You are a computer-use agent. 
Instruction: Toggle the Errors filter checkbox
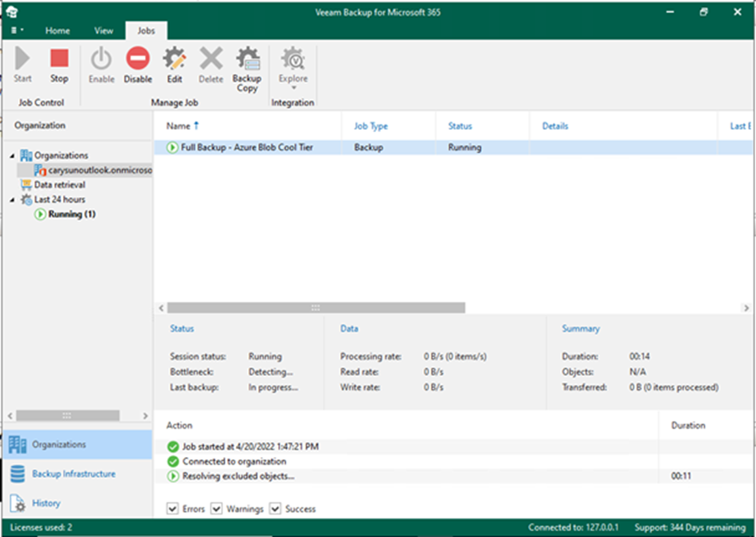tap(172, 508)
